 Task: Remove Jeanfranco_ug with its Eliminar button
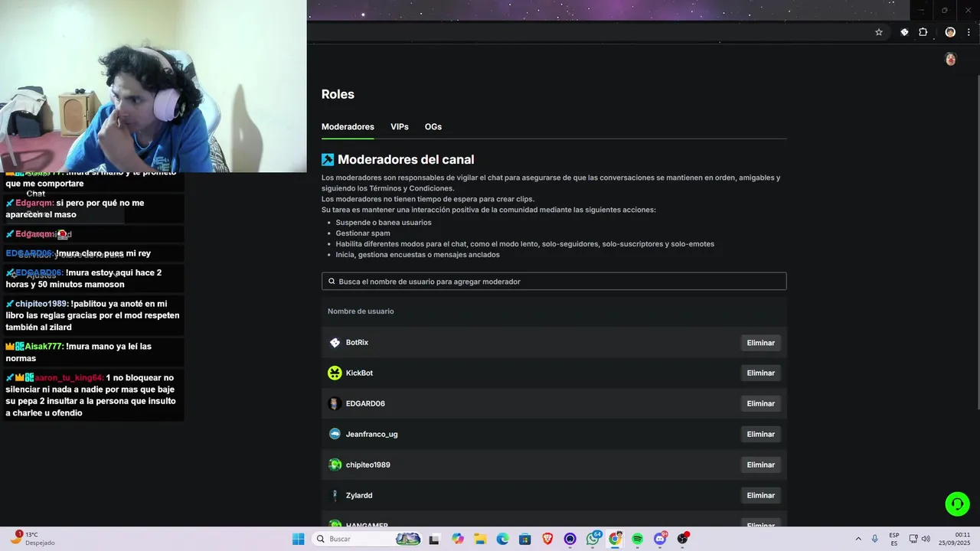coord(761,434)
